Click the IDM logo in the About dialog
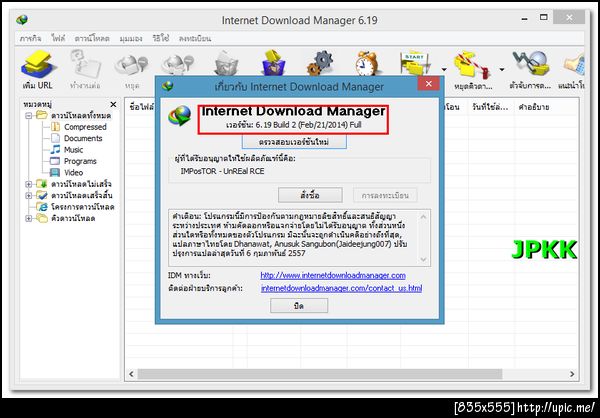Image resolution: width=600 pixels, height=418 pixels. [x=179, y=116]
